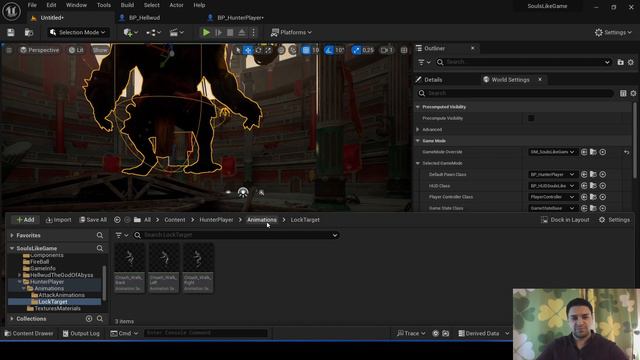Screen dimensions: 640x360
Task: Click the viewport layout maximize grid icon
Action: tap(404, 50)
